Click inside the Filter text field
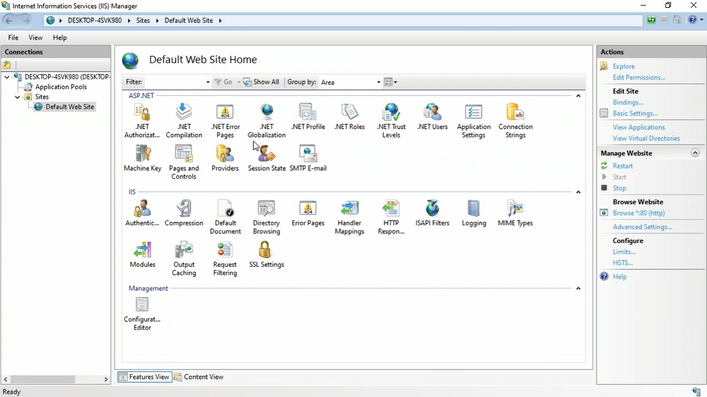The image size is (707, 397). click(x=174, y=82)
